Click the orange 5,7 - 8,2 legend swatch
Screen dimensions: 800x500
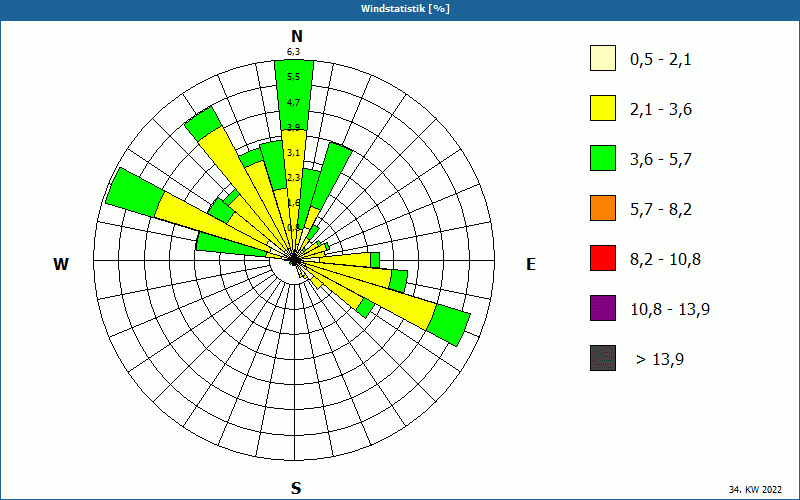[603, 208]
